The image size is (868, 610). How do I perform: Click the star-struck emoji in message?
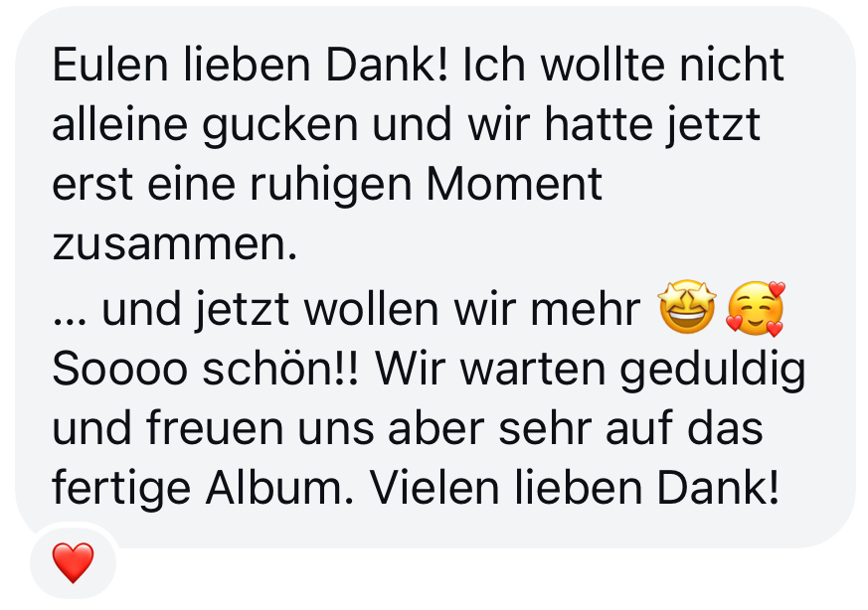(x=687, y=306)
